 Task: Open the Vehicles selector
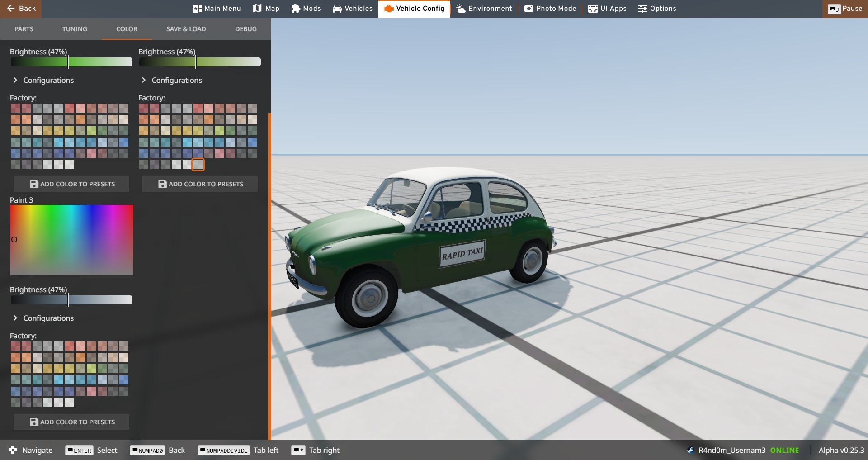(352, 9)
